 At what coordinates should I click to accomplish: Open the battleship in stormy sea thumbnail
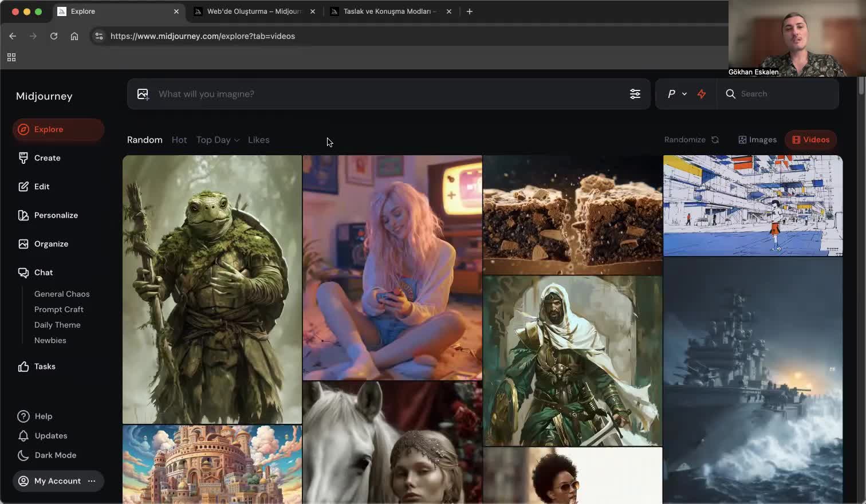pyautogui.click(x=753, y=381)
